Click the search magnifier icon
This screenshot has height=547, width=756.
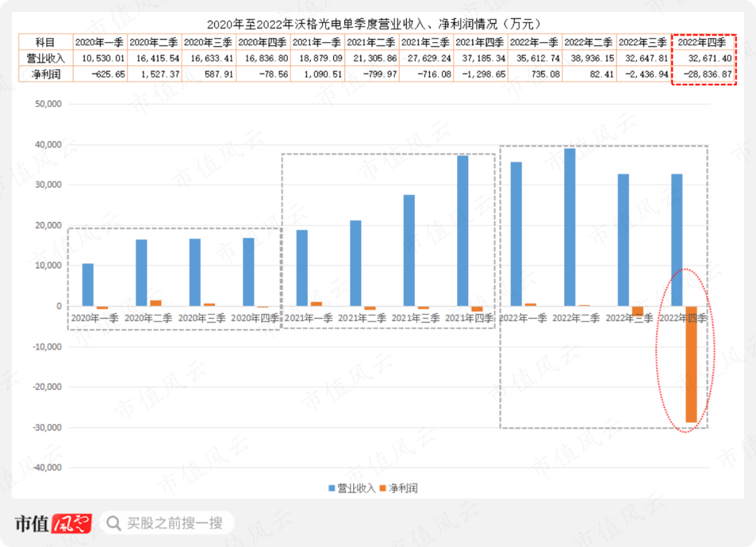pos(114,523)
